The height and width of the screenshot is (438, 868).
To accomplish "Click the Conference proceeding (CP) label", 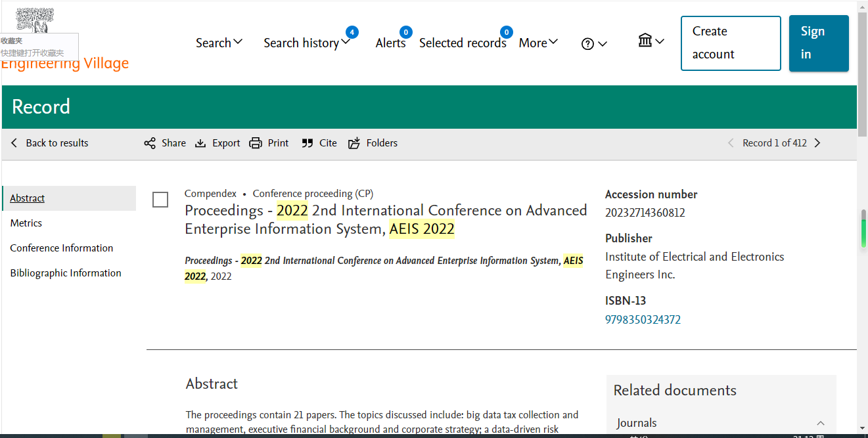I will (313, 194).
